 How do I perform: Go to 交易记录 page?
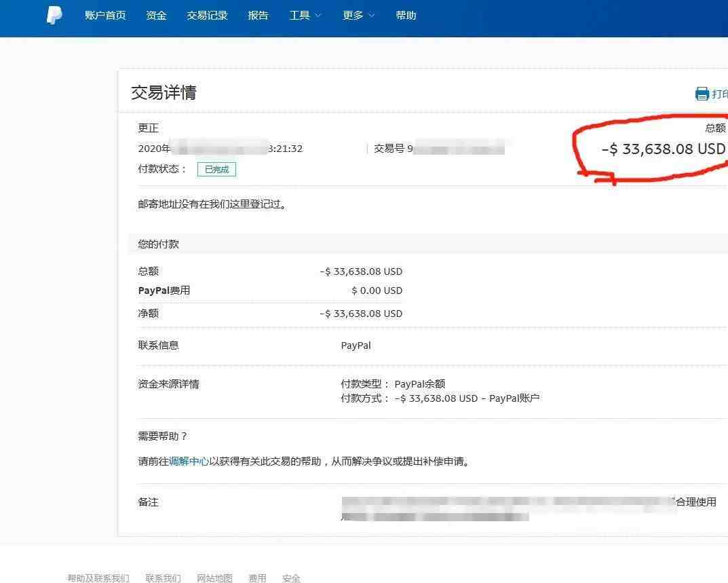coord(207,16)
